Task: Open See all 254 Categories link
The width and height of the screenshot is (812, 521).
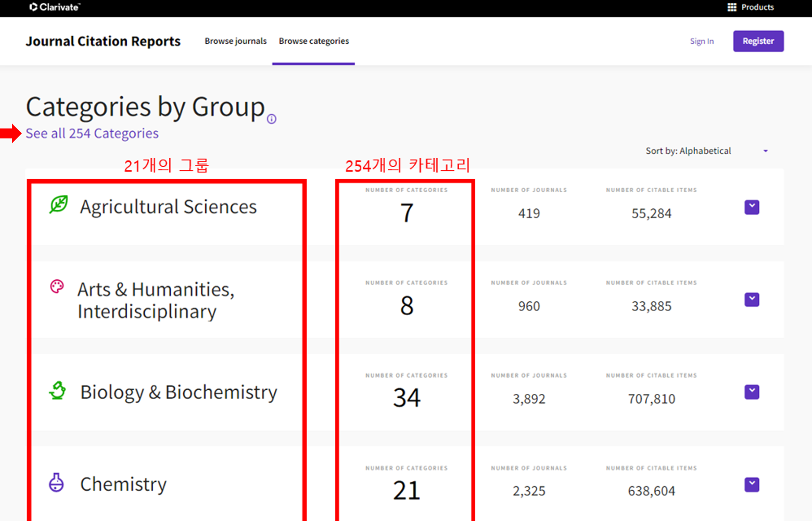Action: coord(92,134)
